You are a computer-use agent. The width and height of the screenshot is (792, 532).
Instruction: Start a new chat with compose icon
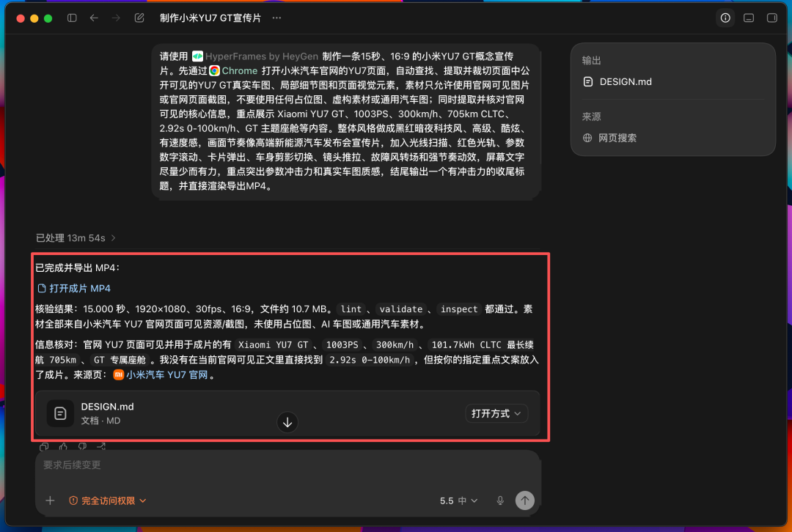click(x=139, y=18)
